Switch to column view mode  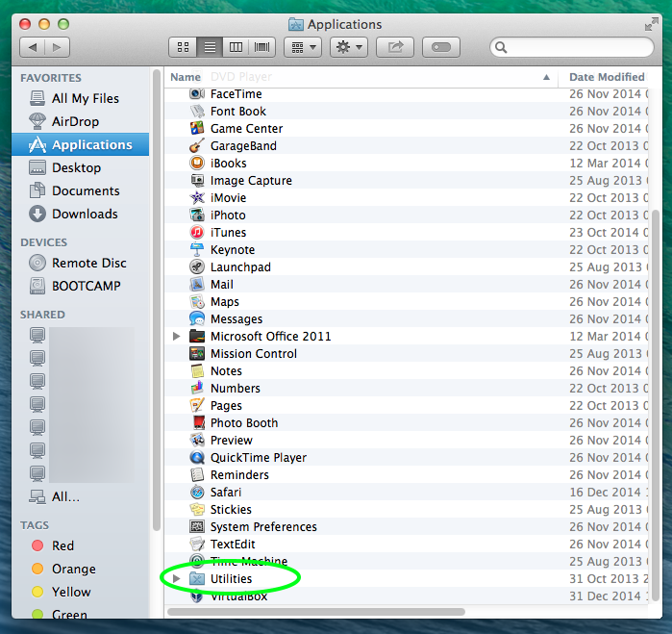pos(236,46)
